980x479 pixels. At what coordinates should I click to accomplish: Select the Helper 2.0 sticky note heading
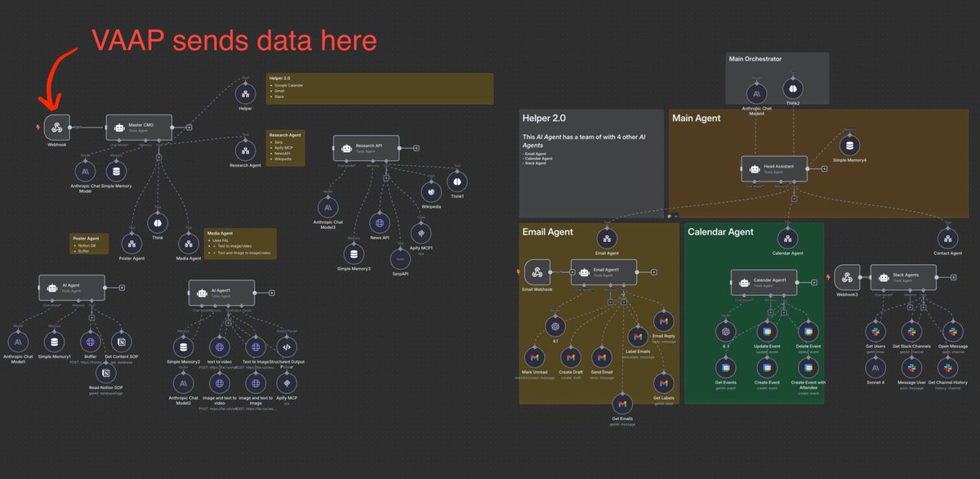coord(543,118)
